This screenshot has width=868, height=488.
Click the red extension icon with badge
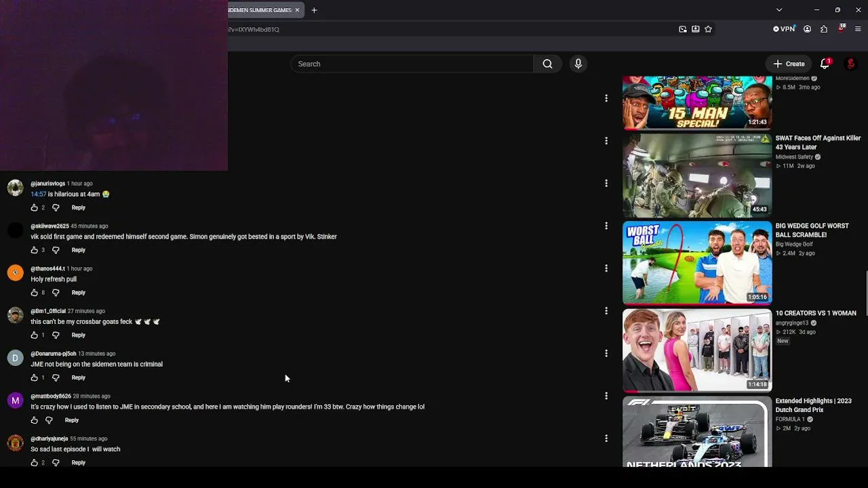coord(841,29)
